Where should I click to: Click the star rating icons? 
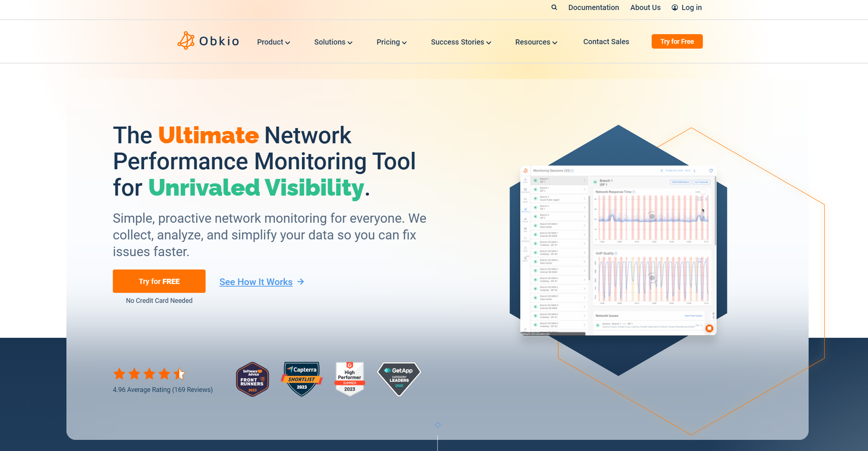pos(149,374)
